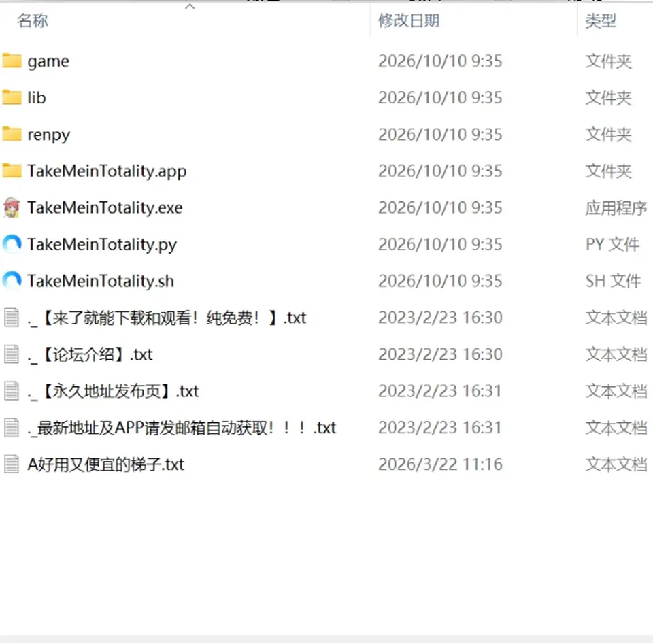Select the TakeMeinTotality.exe file name
Screen dimensions: 653x644
click(105, 207)
